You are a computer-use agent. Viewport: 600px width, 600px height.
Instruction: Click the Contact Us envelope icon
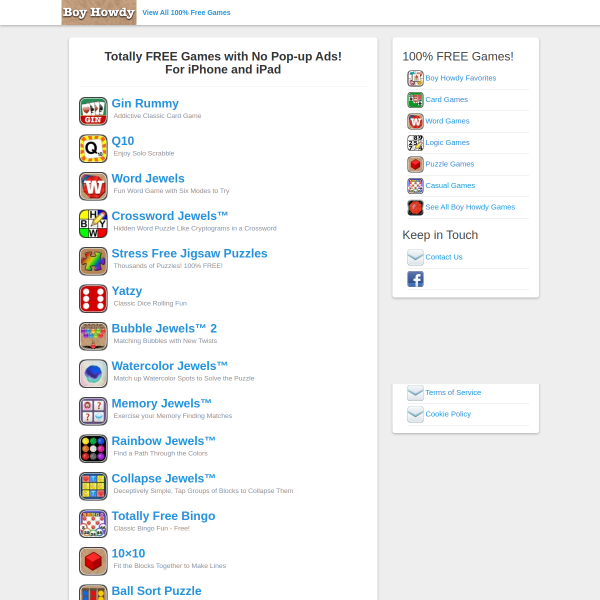(x=415, y=258)
